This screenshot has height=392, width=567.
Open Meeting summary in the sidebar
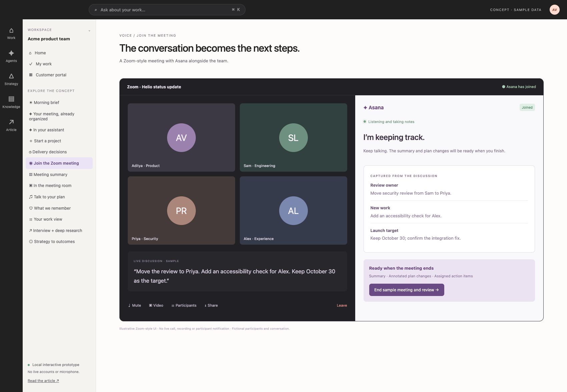[x=59, y=175]
